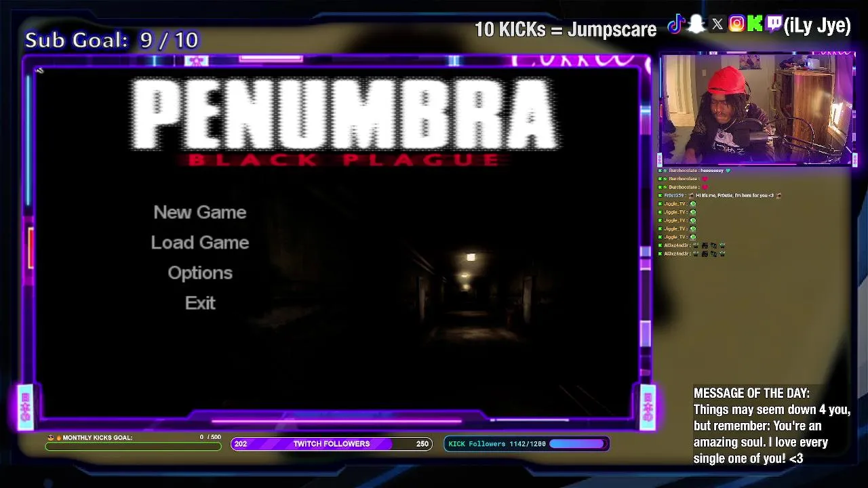Viewport: 868px width, 488px height.
Task: Click the Monthly Kicks Goal progress bar
Action: click(133, 446)
